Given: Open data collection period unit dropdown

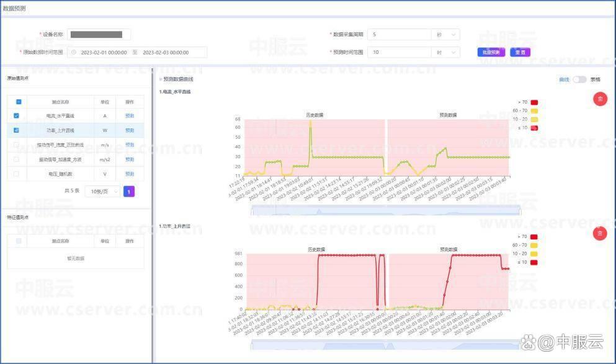Looking at the screenshot, I should click(445, 35).
